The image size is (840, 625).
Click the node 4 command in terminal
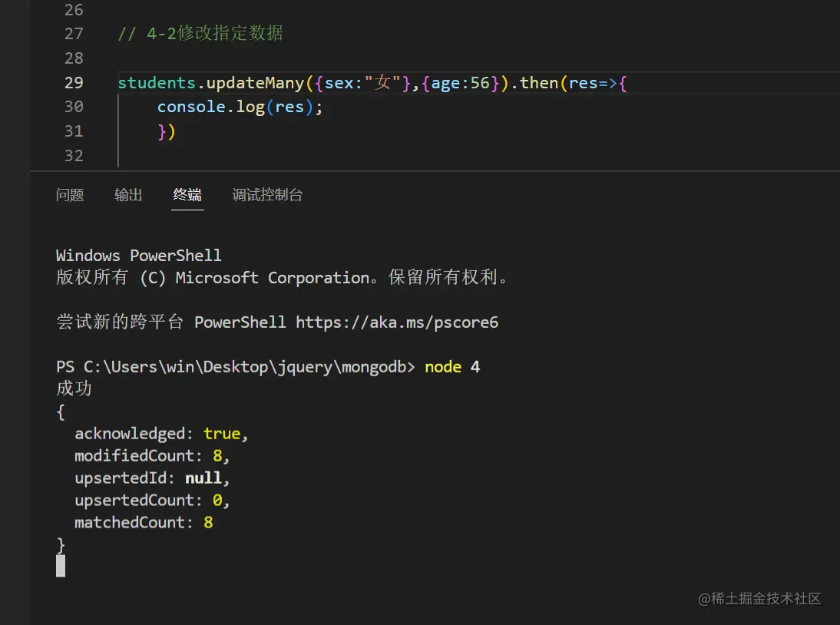[454, 366]
